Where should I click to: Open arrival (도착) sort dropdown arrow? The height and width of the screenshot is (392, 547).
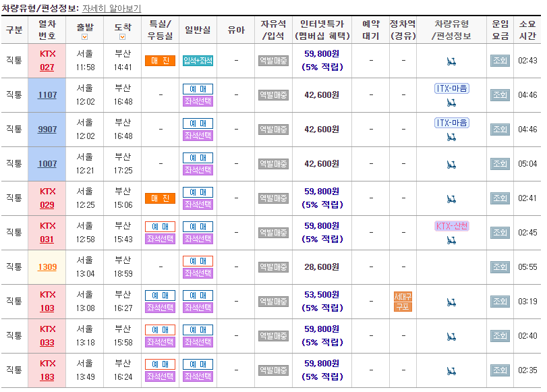pos(123,36)
